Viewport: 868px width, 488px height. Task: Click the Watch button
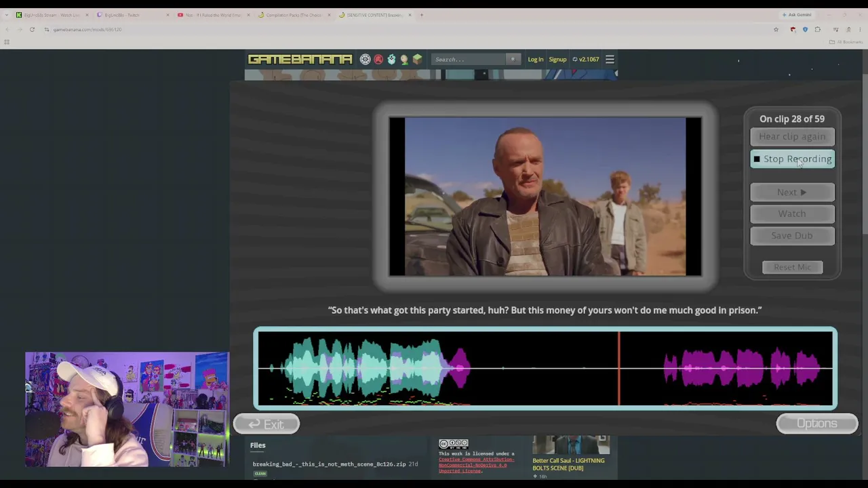792,214
